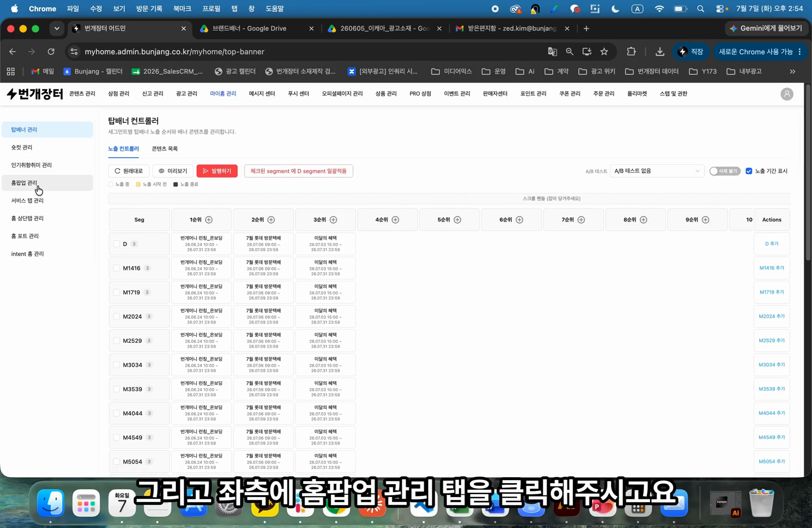Open 7월 롯데 방문택배 banner in M1416 row
812x528 pixels.
click(263, 268)
